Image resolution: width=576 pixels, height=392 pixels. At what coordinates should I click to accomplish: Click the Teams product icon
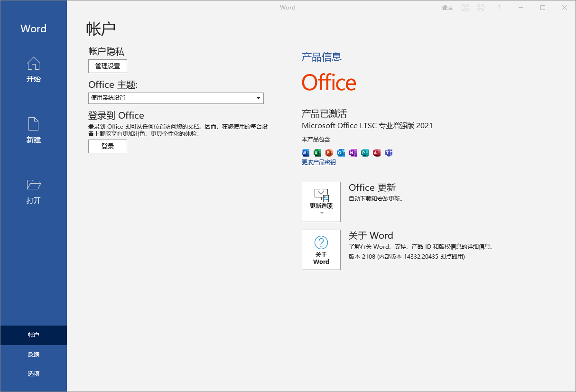point(389,153)
